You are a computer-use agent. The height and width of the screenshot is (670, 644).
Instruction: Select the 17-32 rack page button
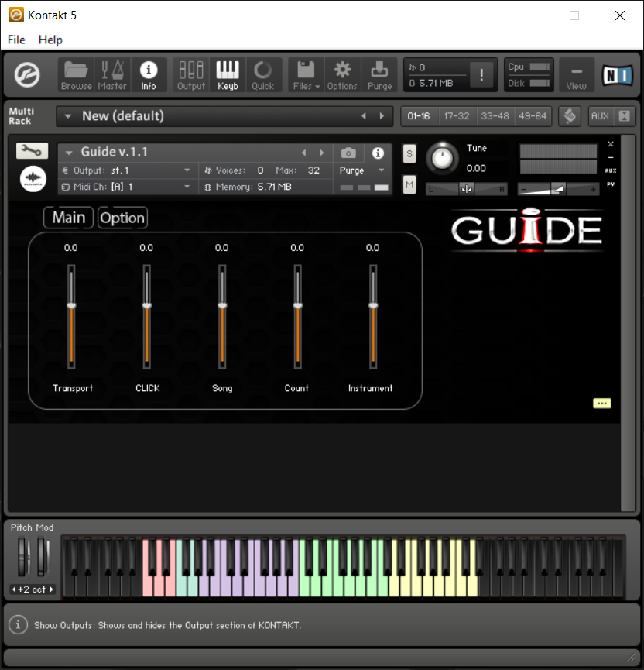457,115
